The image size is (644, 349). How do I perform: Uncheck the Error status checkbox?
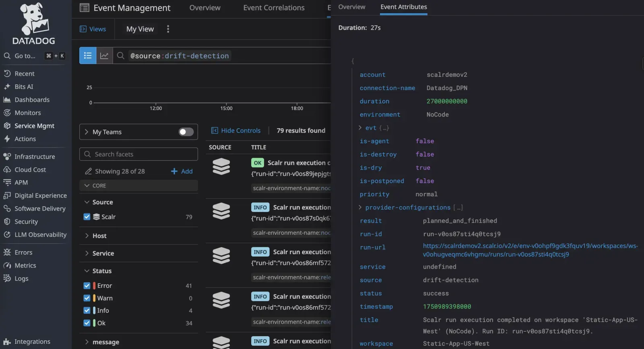click(87, 285)
